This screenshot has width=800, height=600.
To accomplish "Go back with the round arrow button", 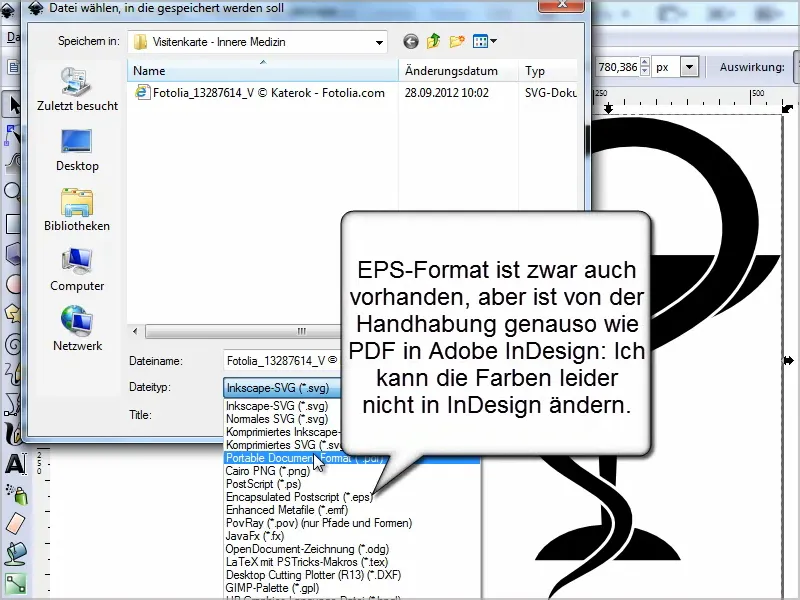I will click(411, 41).
